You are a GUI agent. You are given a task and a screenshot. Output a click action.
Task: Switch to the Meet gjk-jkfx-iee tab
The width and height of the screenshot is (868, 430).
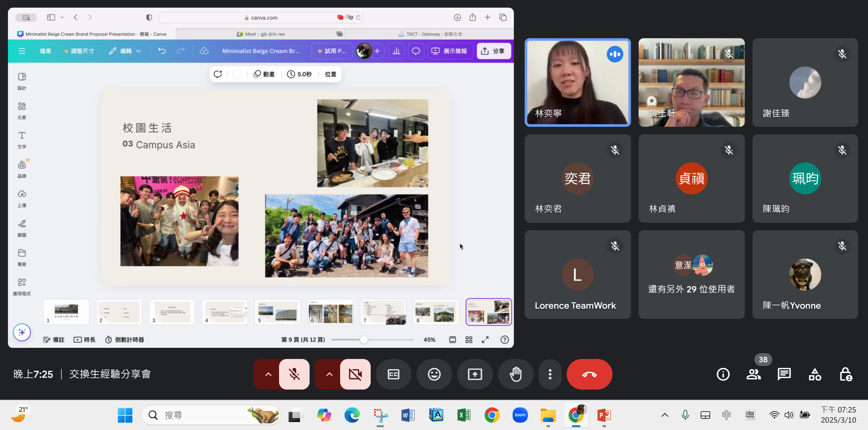[x=261, y=34]
